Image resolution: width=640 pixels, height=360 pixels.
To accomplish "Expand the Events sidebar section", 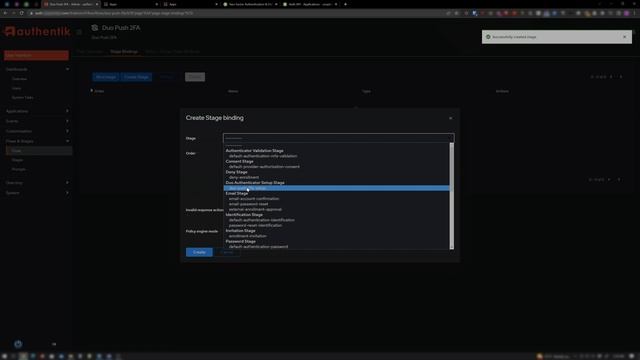I will pyautogui.click(x=37, y=121).
